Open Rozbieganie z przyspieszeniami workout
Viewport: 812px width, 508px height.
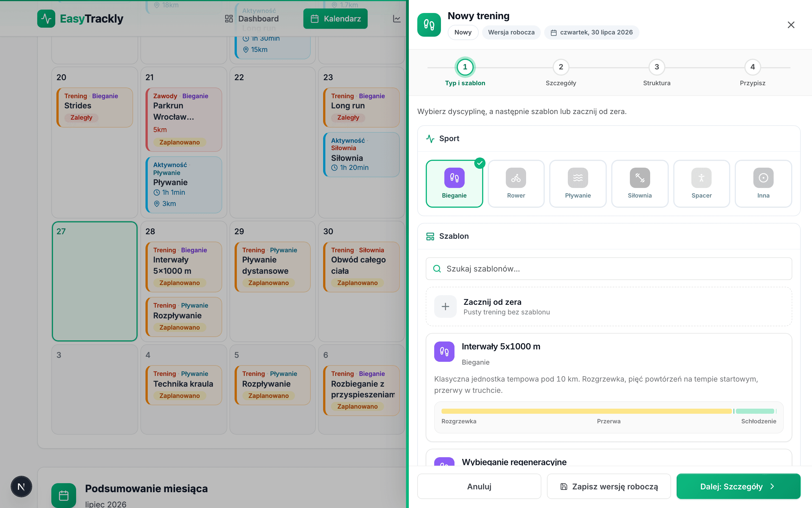(x=361, y=390)
